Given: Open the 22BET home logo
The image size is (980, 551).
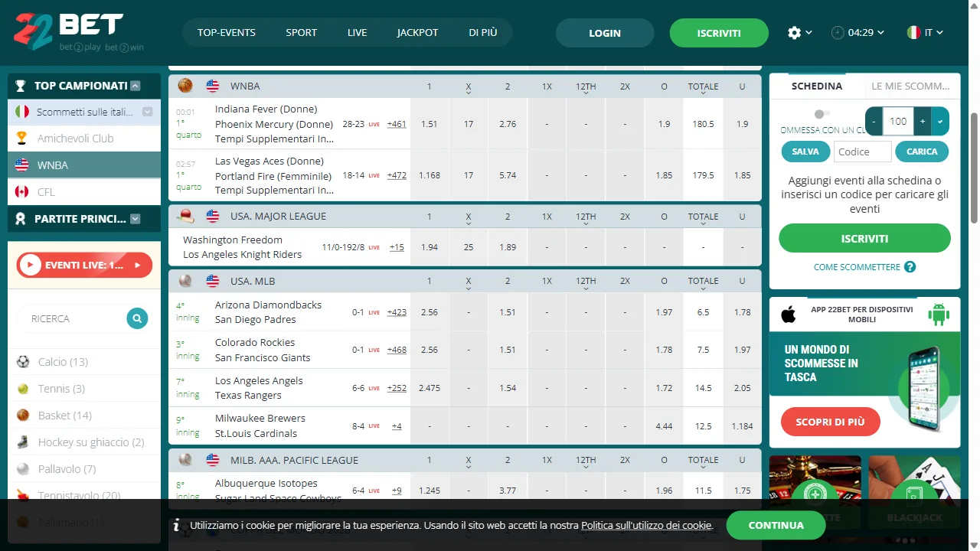Looking at the screenshot, I should pyautogui.click(x=79, y=32).
